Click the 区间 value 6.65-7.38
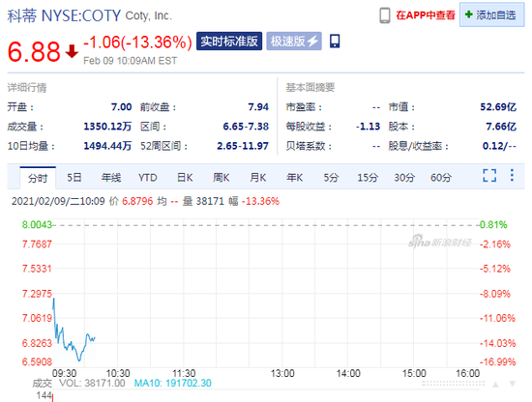Viewport: 532px width, 402px height. pyautogui.click(x=246, y=127)
